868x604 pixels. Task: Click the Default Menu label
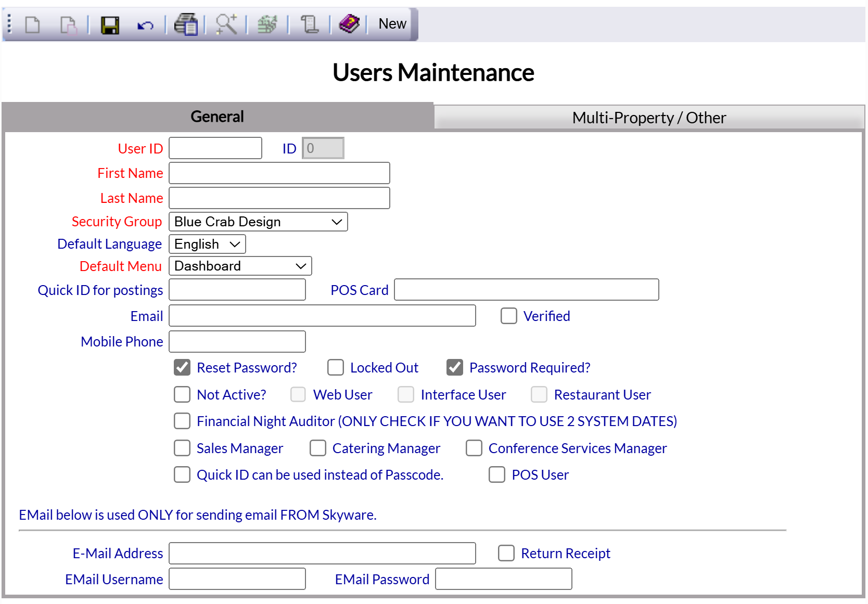[121, 266]
